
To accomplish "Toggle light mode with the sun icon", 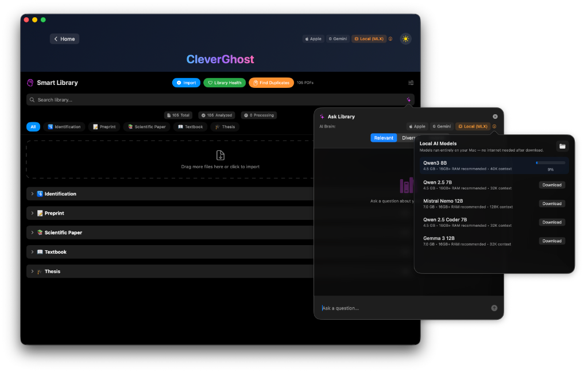I will pyautogui.click(x=405, y=39).
